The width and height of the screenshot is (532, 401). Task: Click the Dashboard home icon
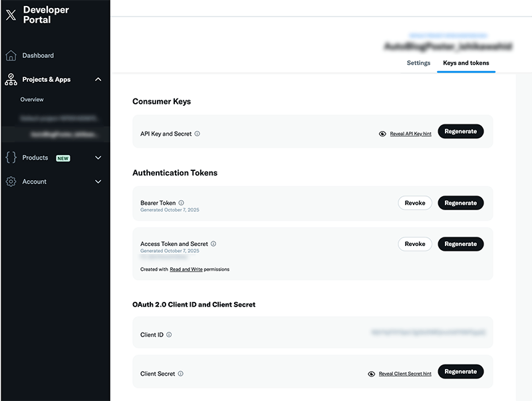(11, 56)
